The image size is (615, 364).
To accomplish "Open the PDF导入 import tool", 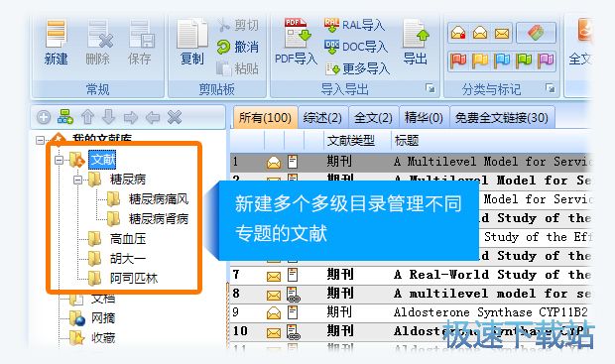I will (x=296, y=43).
